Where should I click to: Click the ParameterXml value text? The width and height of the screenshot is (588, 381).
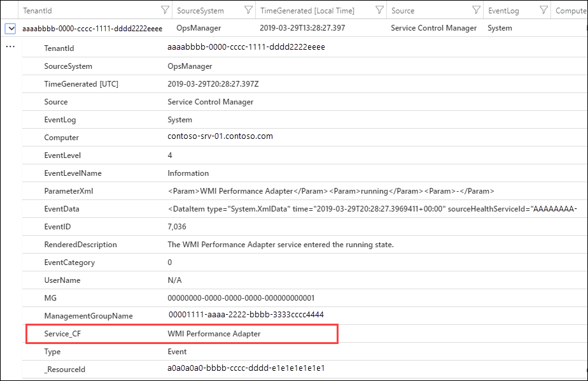point(331,191)
